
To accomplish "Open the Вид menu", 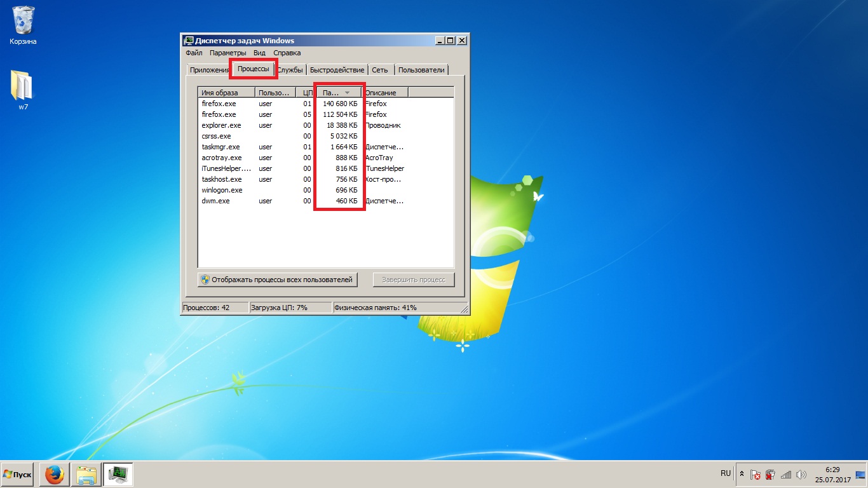I will (x=259, y=53).
